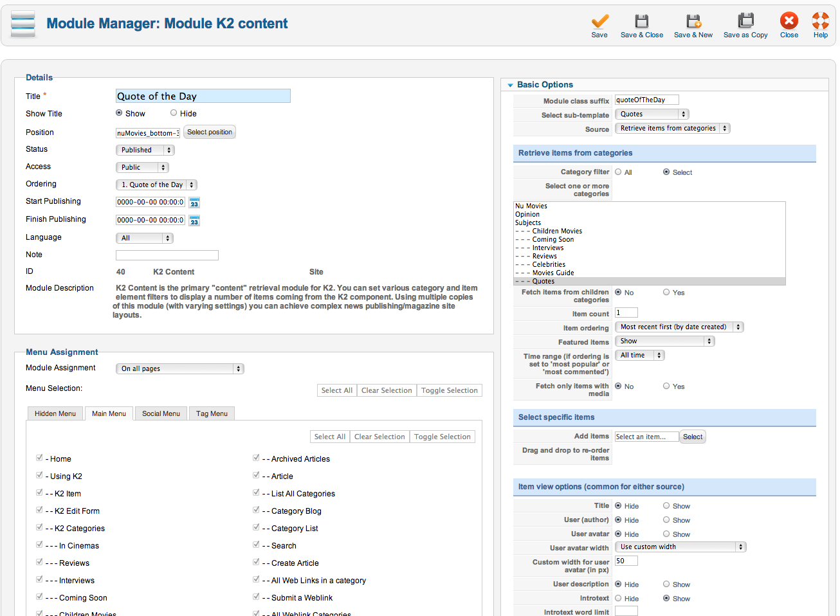Open the Module Assignment dropdown
The image size is (840, 616).
tap(180, 368)
